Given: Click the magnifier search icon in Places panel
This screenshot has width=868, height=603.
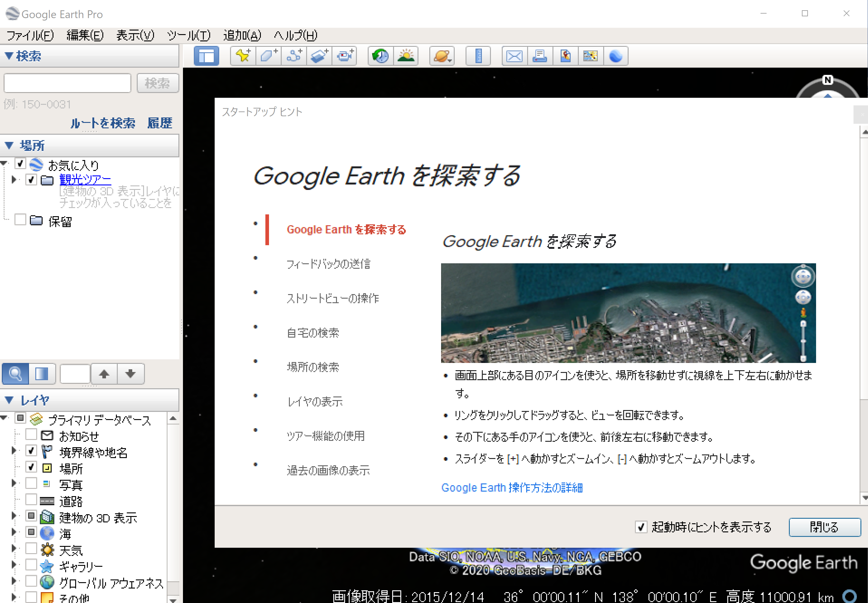Looking at the screenshot, I should (x=15, y=374).
